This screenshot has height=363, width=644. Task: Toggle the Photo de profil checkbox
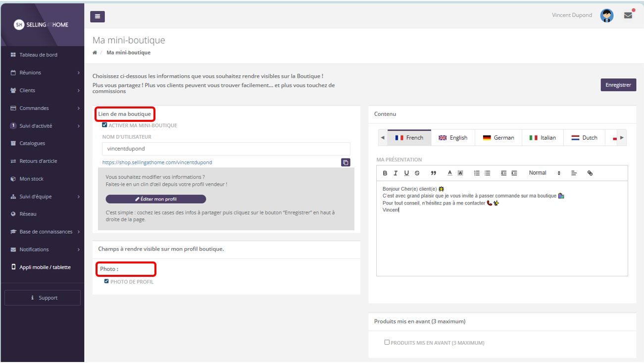106,281
